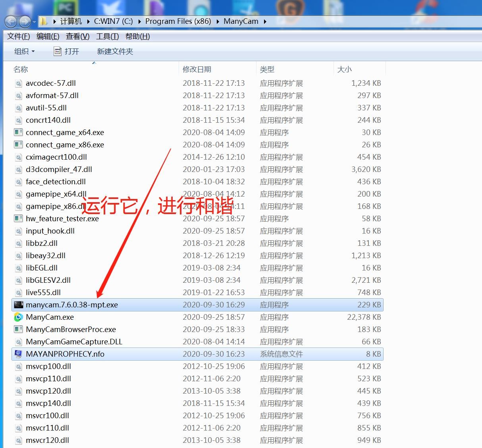Click the connect_game_x86.exe application icon
Screen dimensions: 482x448
pos(18,145)
